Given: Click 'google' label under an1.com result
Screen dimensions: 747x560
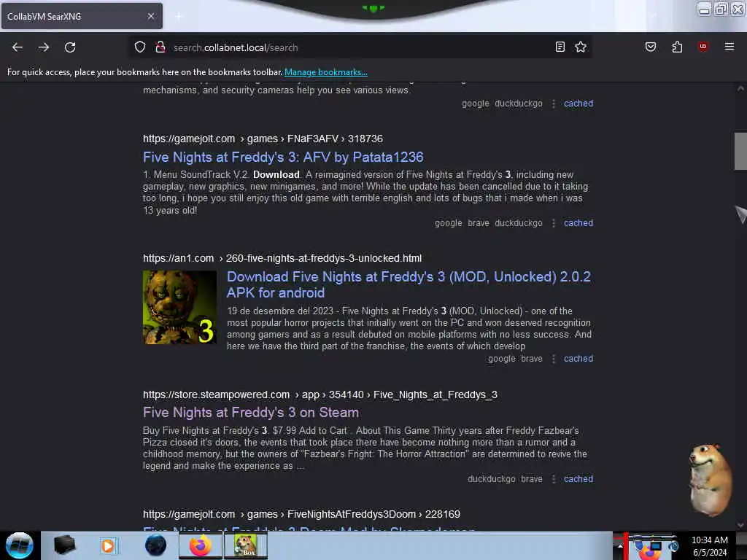Looking at the screenshot, I should [x=502, y=359].
